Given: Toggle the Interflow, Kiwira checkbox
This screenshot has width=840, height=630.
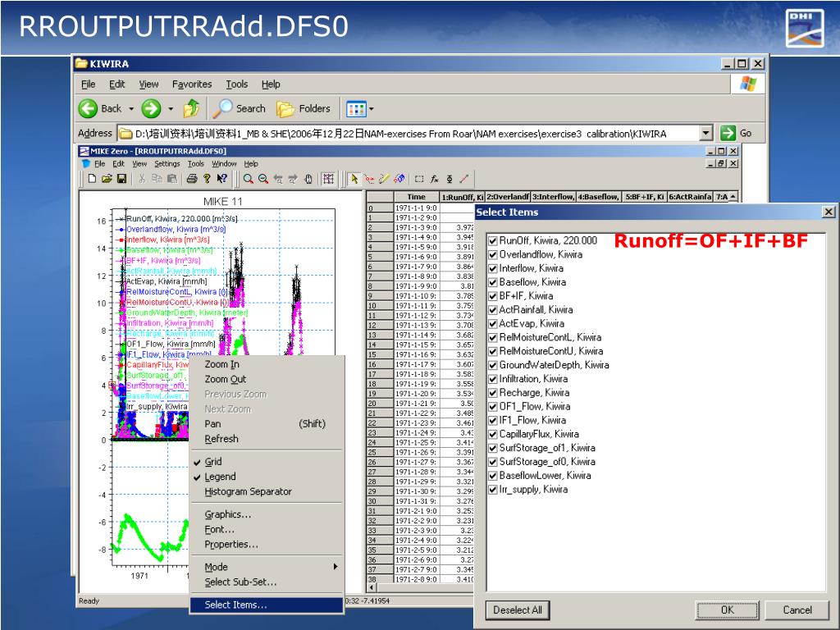Looking at the screenshot, I should (493, 269).
